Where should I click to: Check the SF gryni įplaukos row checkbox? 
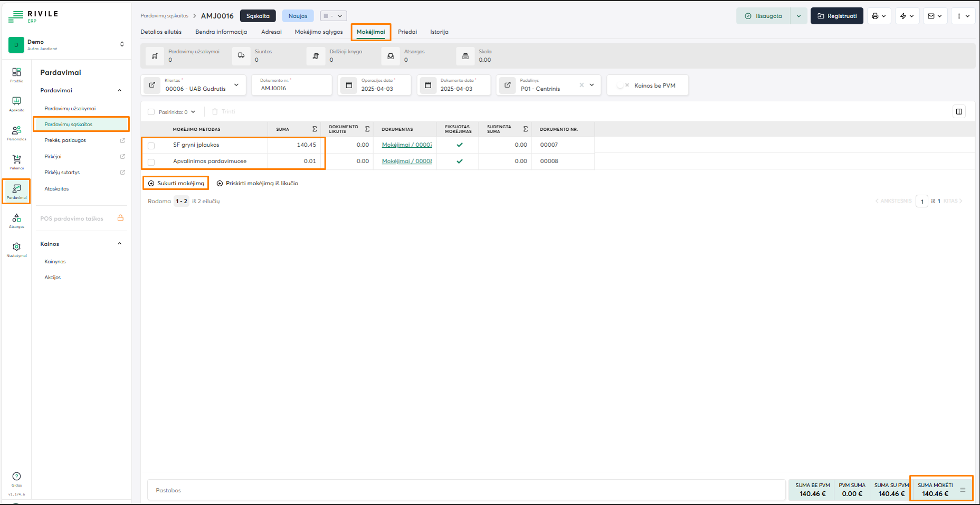coord(151,146)
